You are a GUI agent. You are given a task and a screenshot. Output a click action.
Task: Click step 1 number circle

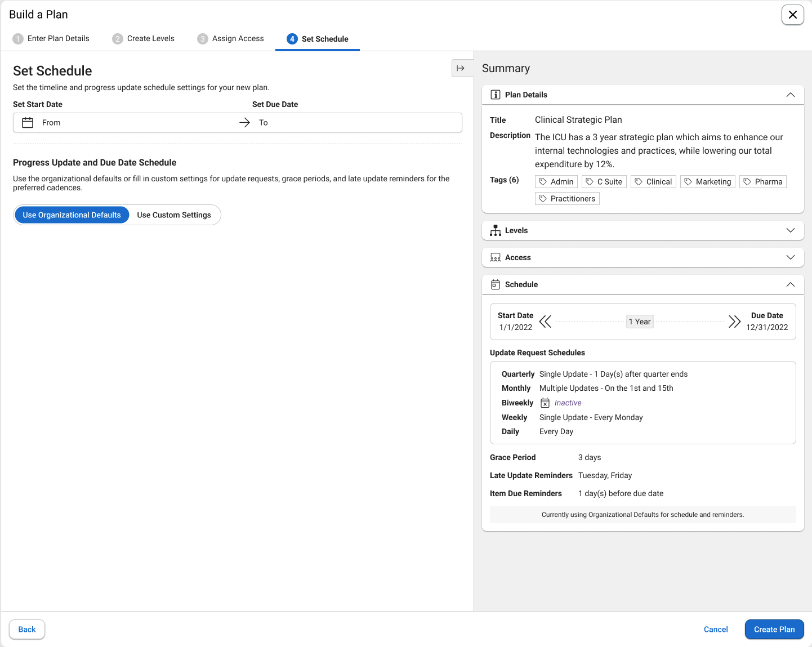pyautogui.click(x=18, y=39)
